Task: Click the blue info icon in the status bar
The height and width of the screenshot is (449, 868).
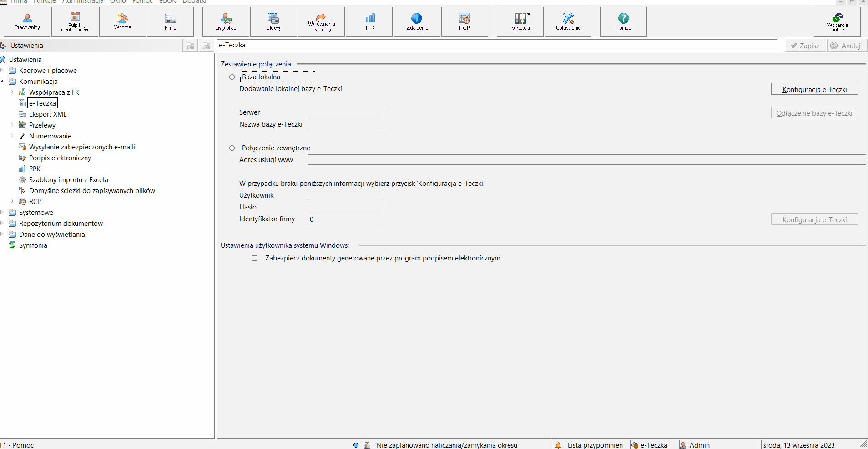Action: tap(356, 445)
